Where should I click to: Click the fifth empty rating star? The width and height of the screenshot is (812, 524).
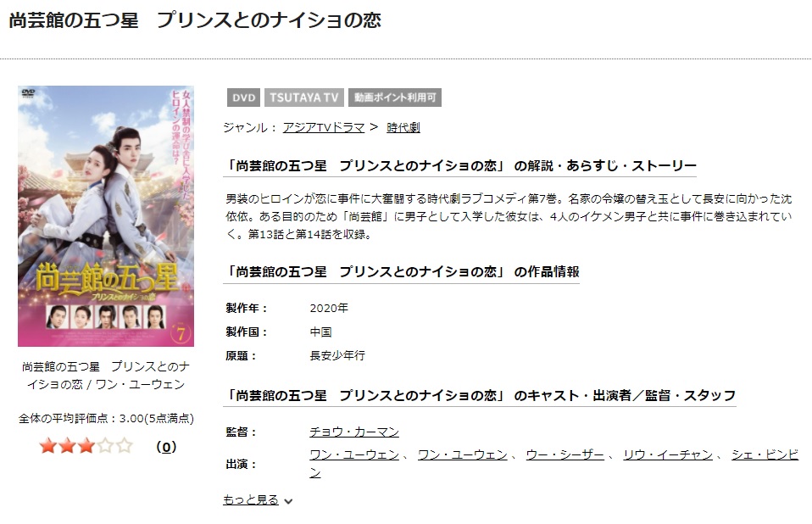click(125, 446)
